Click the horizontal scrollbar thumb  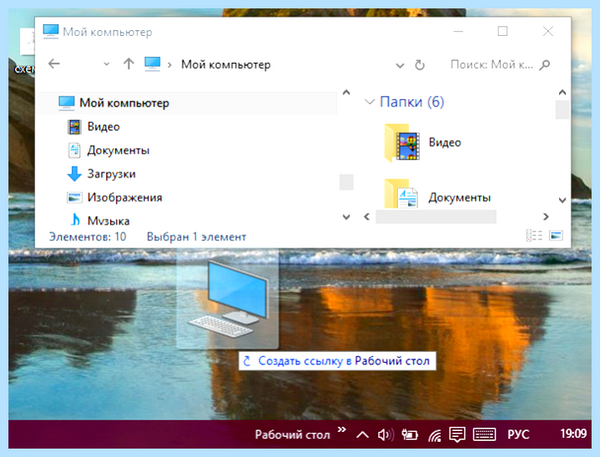coord(436,217)
